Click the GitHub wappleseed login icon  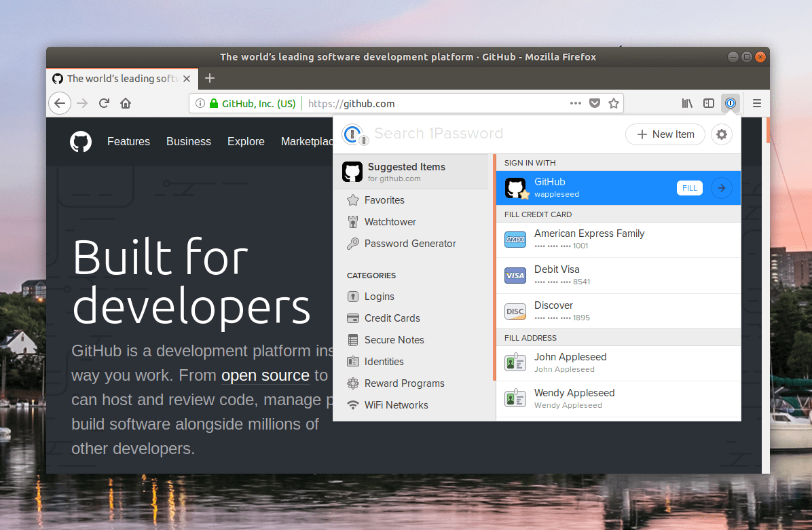click(x=516, y=188)
